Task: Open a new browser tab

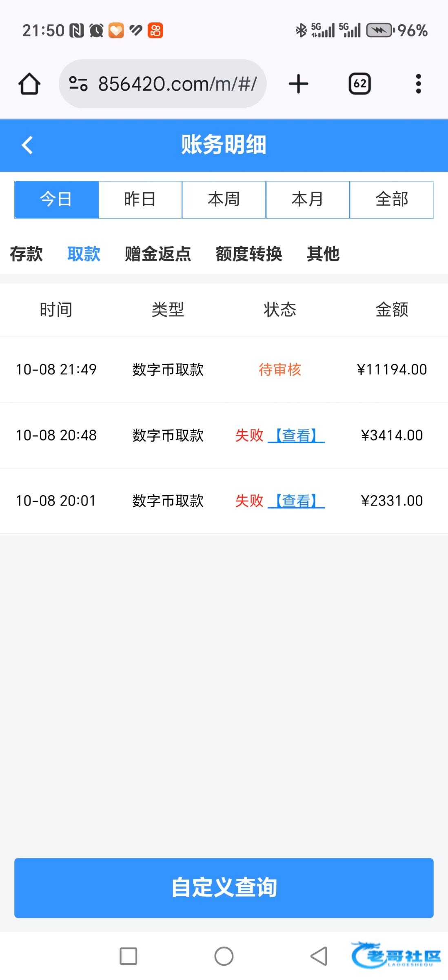Action: click(298, 84)
